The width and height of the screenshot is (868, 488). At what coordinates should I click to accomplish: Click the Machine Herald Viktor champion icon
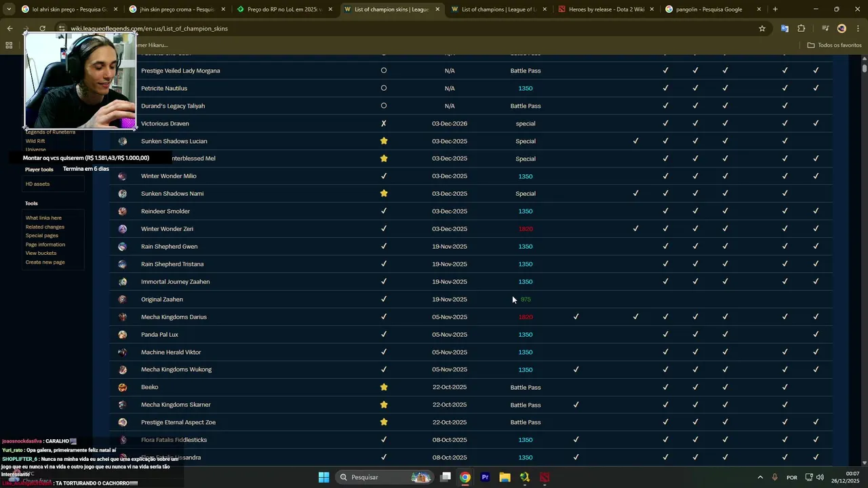(122, 352)
